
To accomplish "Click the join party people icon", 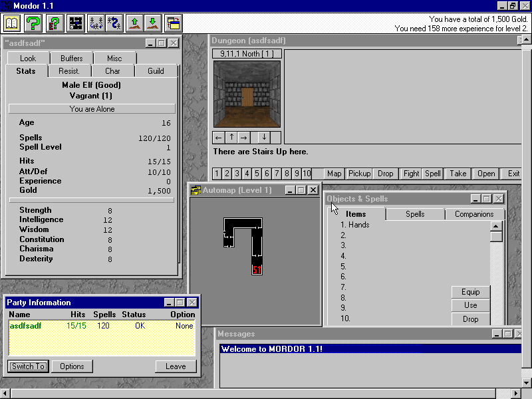I will pyautogui.click(x=96, y=23).
